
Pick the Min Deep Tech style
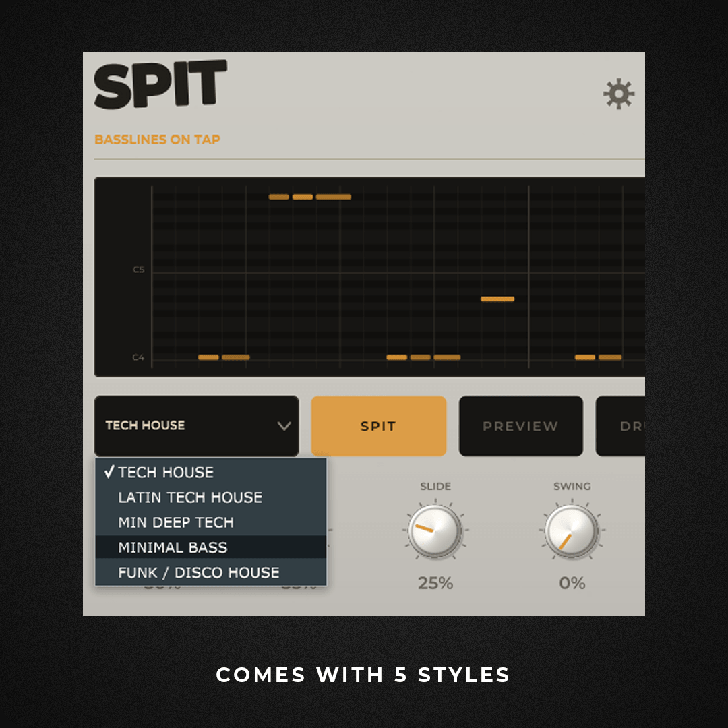pyautogui.click(x=211, y=522)
